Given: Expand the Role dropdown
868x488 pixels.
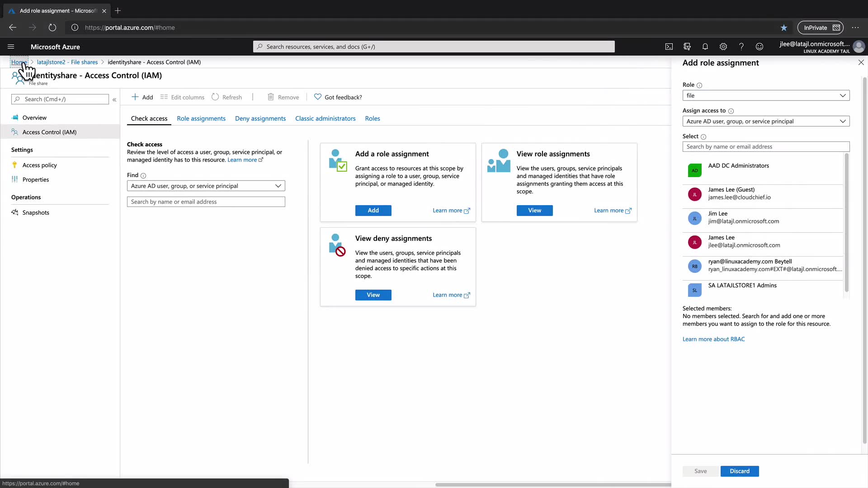Looking at the screenshot, I should coord(766,95).
